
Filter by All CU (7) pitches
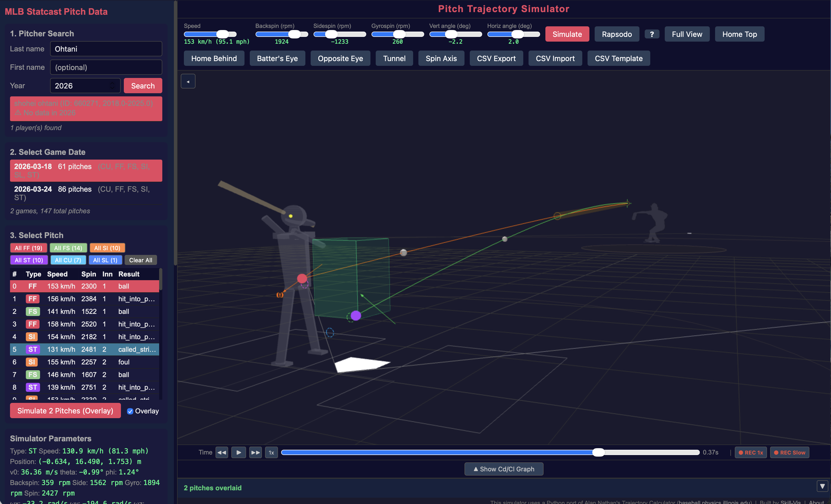[x=68, y=260]
